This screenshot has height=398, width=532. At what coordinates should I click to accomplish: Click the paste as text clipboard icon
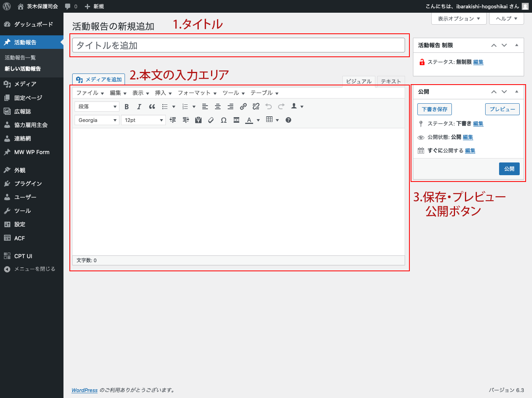pos(198,120)
